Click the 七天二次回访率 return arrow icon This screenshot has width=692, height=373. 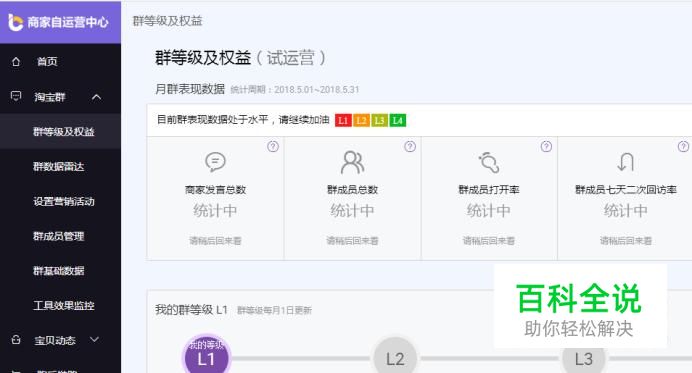point(625,162)
